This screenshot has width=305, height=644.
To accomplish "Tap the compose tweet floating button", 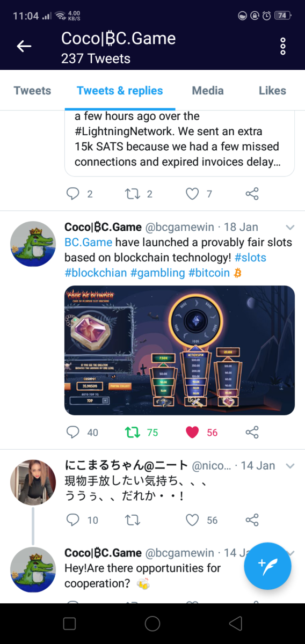I will pos(267,566).
